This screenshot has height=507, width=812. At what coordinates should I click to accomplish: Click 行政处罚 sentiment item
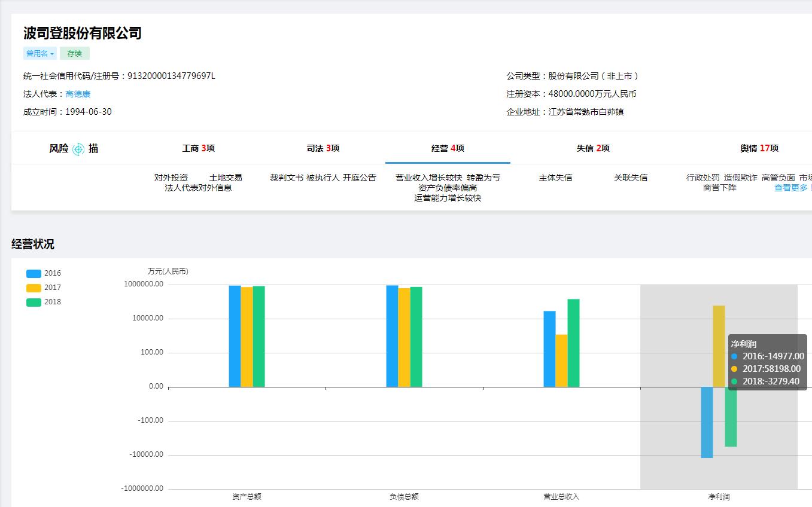tap(703, 178)
